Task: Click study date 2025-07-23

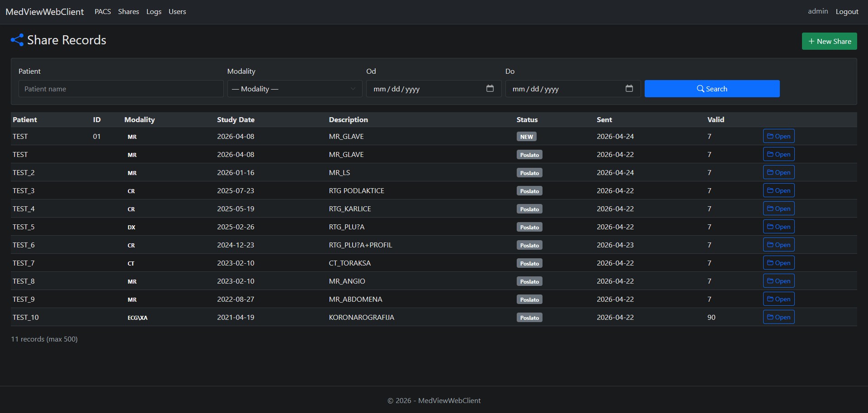Action: [x=236, y=190]
